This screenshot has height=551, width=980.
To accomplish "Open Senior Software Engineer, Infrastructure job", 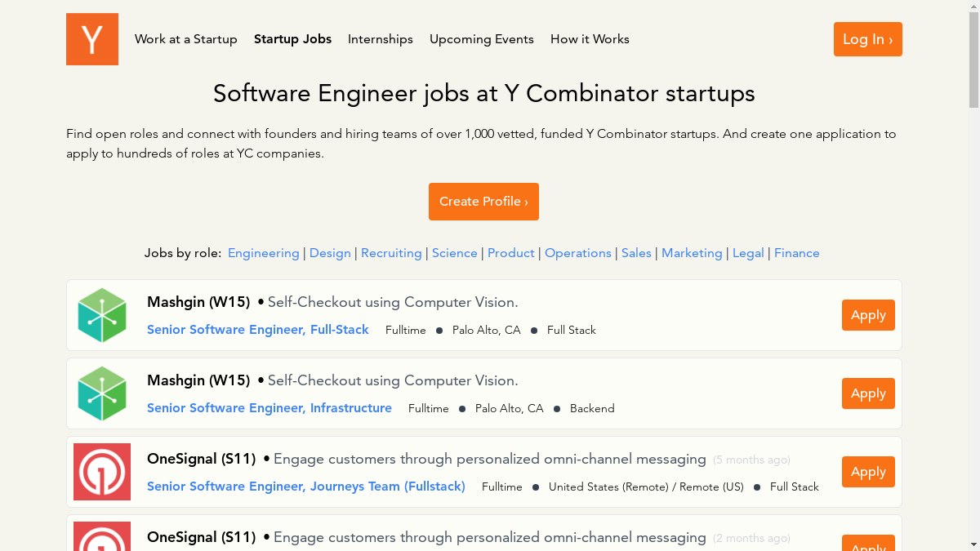I will (x=269, y=408).
